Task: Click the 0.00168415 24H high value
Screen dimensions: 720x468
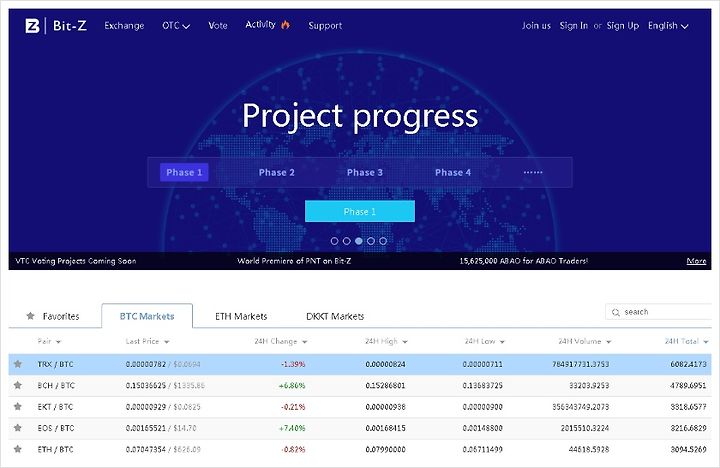Action: [x=385, y=428]
